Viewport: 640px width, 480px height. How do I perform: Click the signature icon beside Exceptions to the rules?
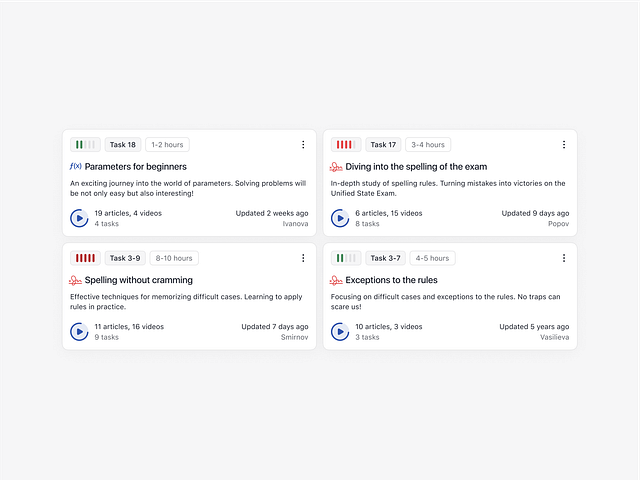[x=336, y=280]
